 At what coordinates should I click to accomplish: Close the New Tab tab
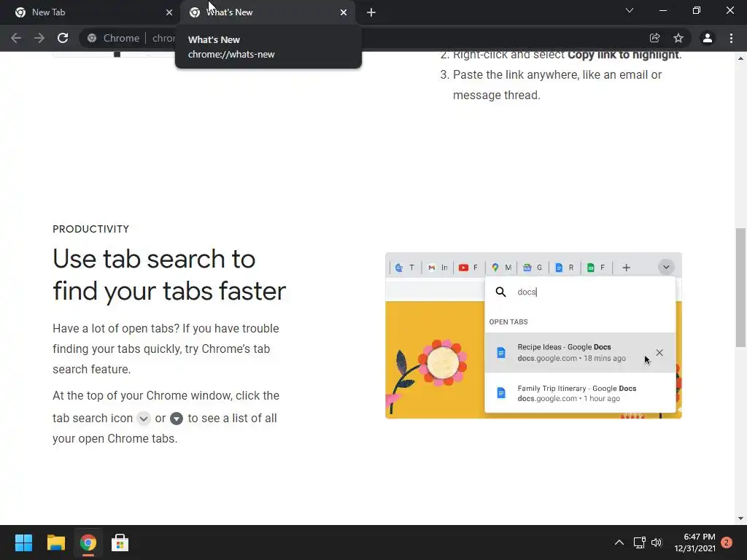[x=169, y=12]
